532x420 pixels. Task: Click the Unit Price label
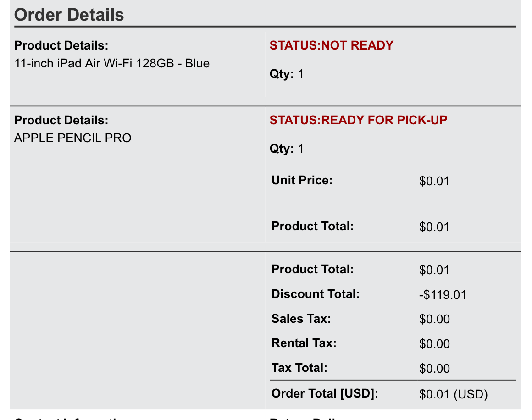pyautogui.click(x=302, y=180)
